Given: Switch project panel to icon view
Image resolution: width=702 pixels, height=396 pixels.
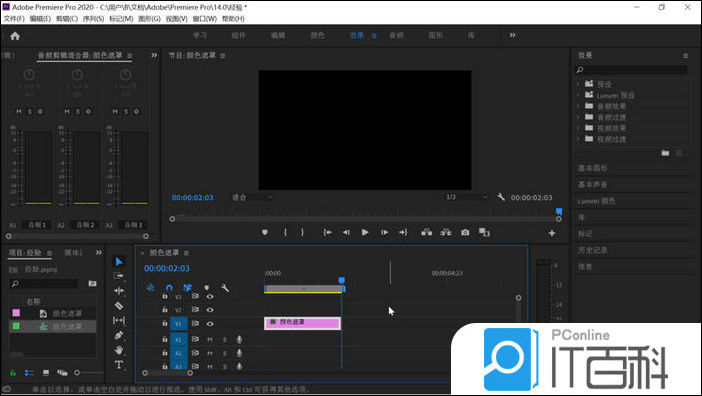Looking at the screenshot, I should 46,373.
